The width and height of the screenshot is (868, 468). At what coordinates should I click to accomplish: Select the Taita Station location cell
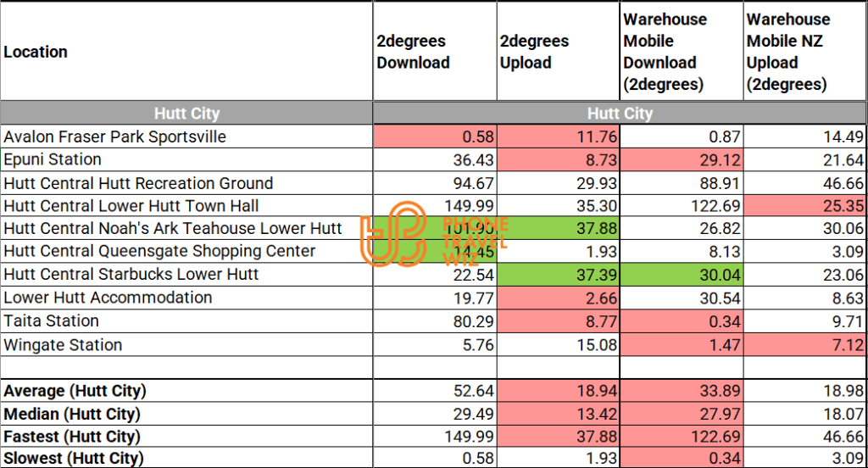pos(52,321)
